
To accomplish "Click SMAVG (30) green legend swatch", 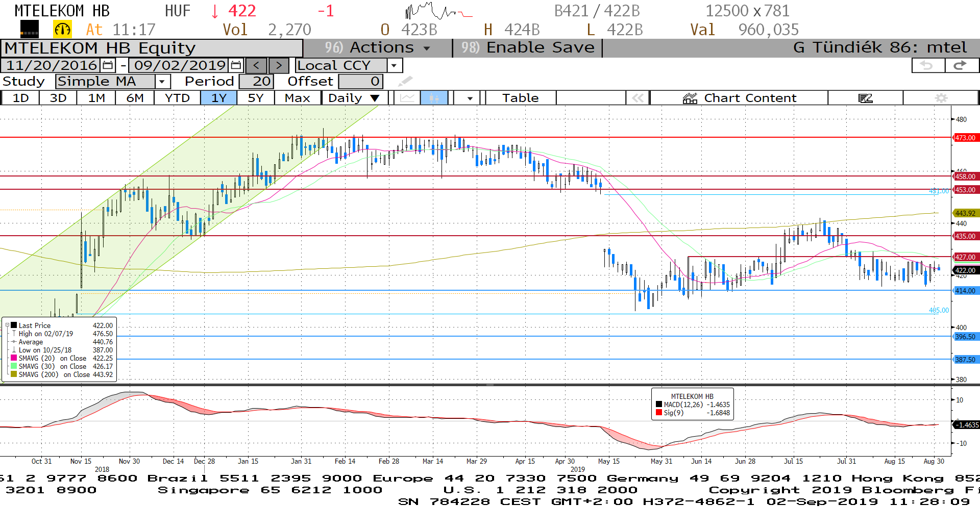I will pos(14,366).
